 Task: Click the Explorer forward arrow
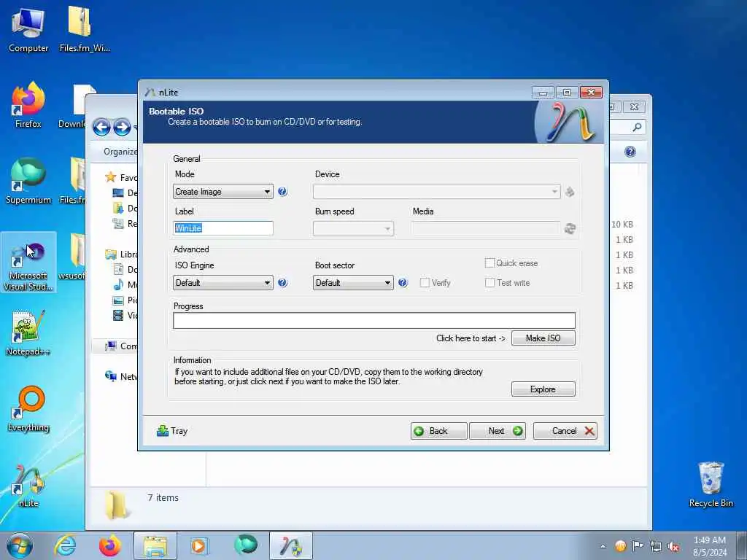click(122, 127)
